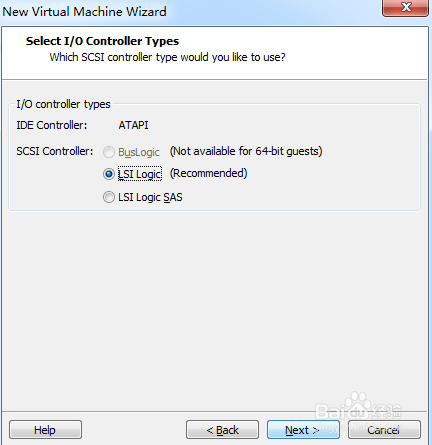Click the (Recommended) text beside LSI Logic
The height and width of the screenshot is (445, 432).
click(x=209, y=173)
